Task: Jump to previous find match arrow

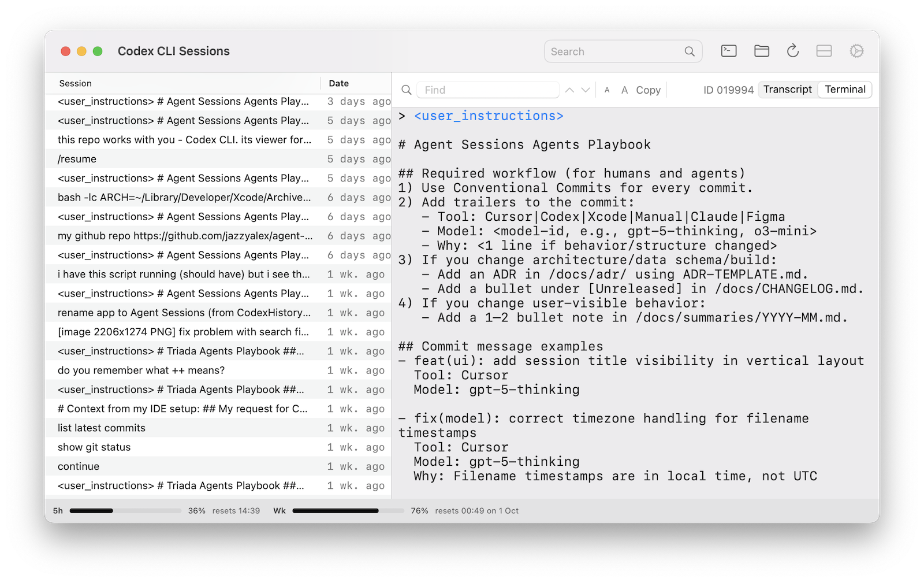Action: (x=569, y=90)
